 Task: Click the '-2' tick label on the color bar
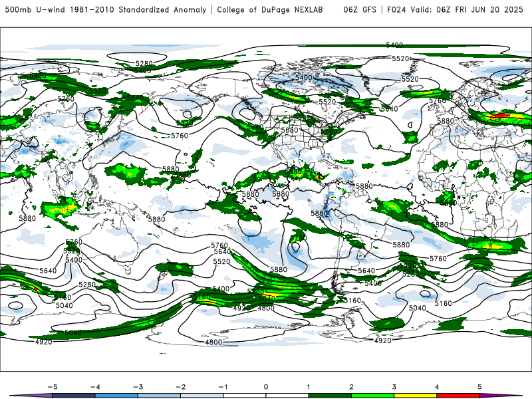(180, 387)
